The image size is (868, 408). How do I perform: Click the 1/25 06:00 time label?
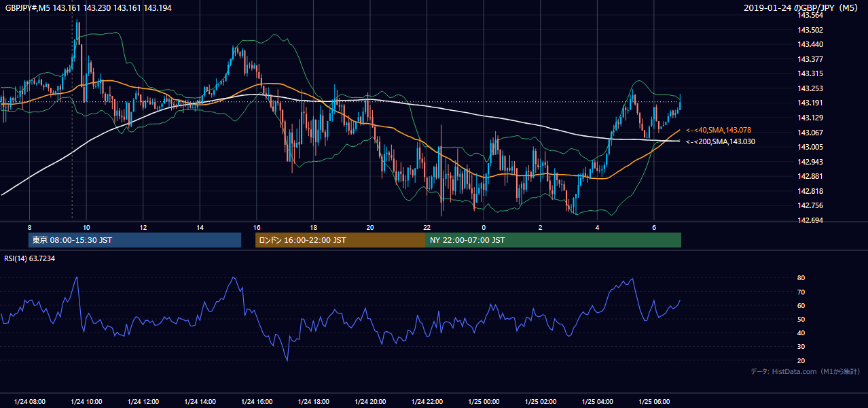click(x=654, y=402)
